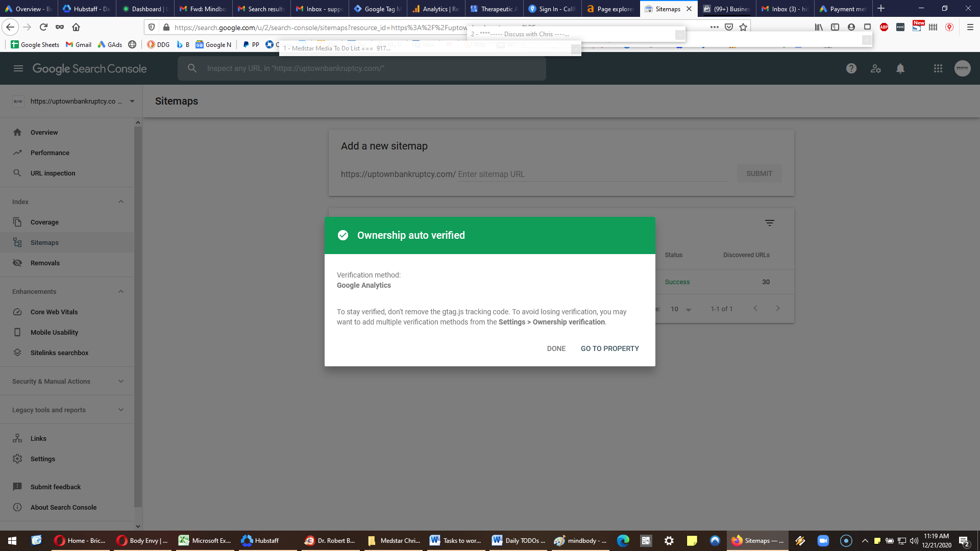The width and height of the screenshot is (980, 551).
Task: Open the Google apps grid
Action: click(x=938, y=68)
